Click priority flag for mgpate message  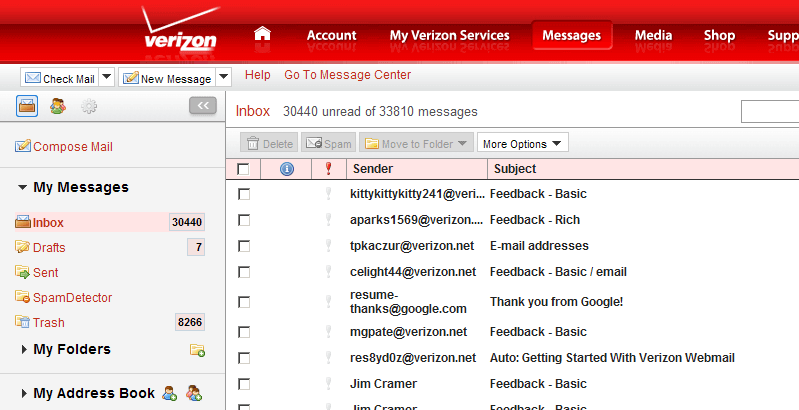tap(329, 332)
